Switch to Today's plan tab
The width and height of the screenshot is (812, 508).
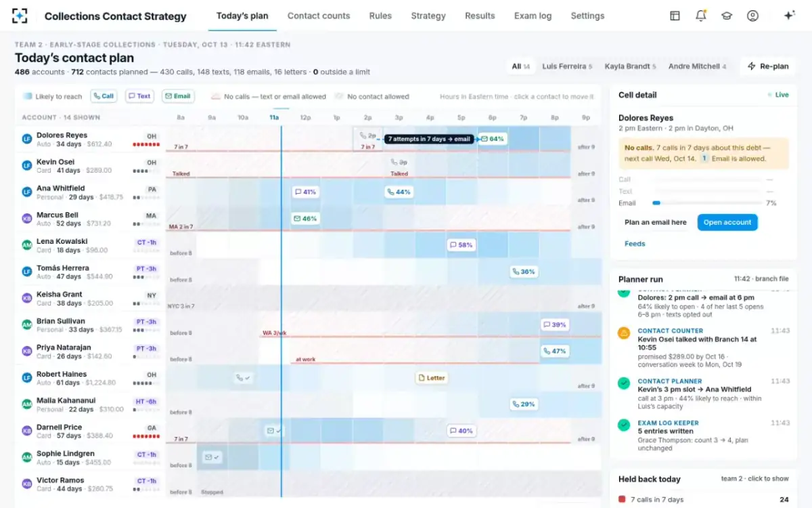(x=242, y=16)
